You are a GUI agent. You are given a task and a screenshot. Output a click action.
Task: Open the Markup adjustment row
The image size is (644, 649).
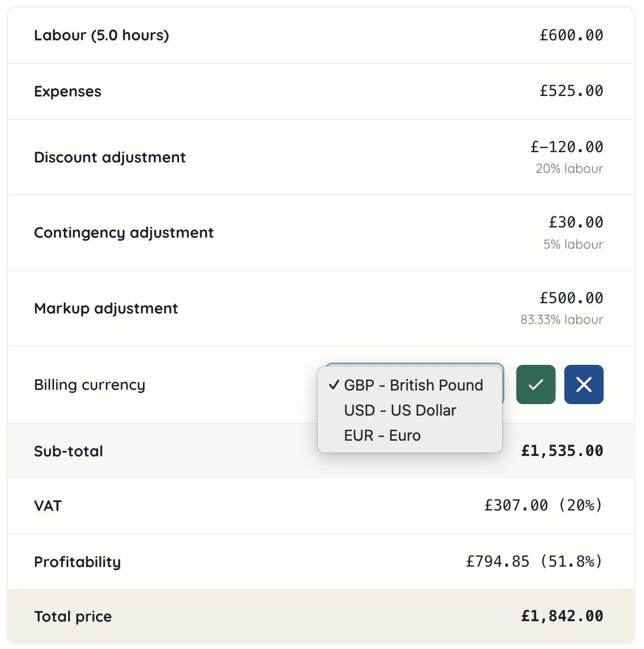(x=106, y=308)
